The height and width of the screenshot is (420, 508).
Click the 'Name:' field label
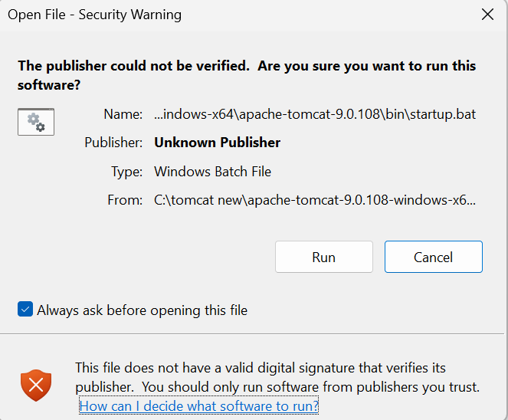(x=123, y=114)
